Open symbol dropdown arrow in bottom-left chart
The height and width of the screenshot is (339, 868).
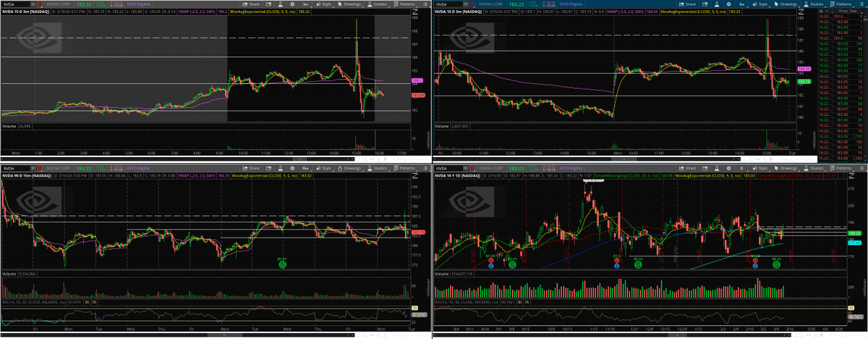(x=33, y=168)
